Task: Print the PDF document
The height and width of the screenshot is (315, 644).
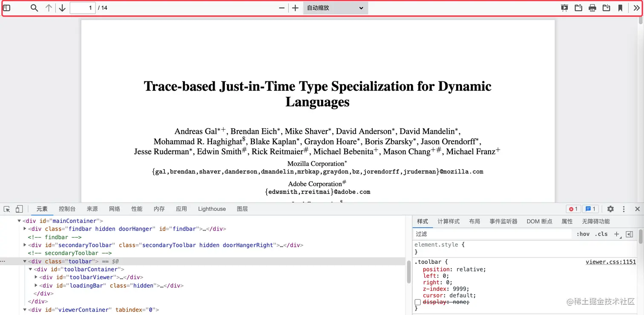Action: click(592, 8)
